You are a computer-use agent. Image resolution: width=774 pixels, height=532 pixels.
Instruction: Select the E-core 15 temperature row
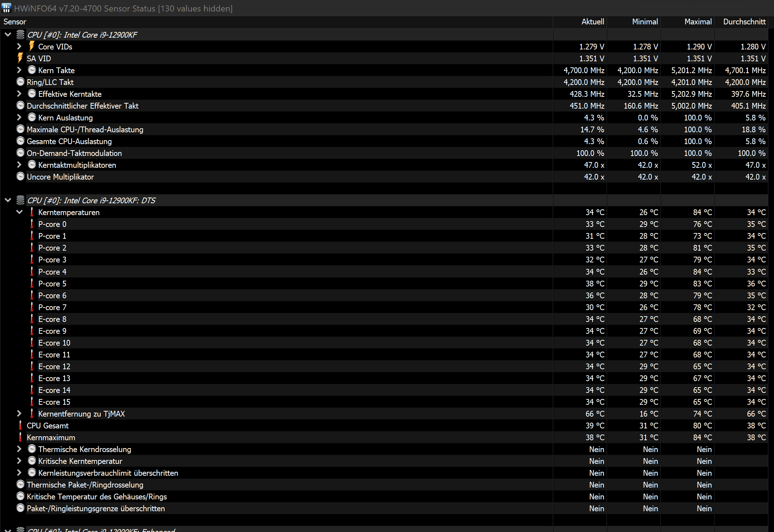(54, 402)
